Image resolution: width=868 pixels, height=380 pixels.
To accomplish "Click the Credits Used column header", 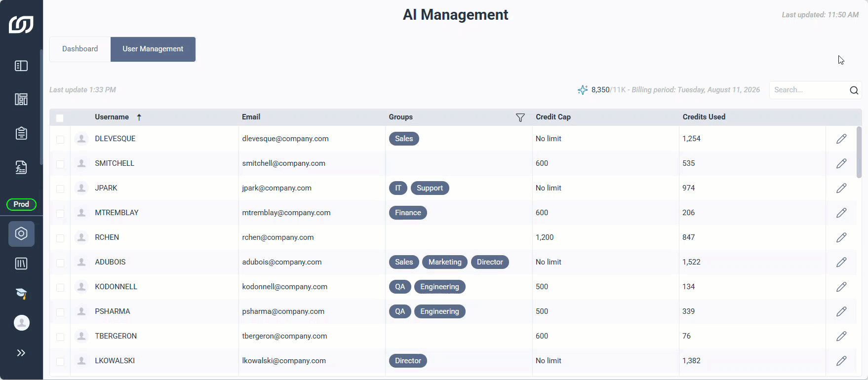I will (704, 117).
